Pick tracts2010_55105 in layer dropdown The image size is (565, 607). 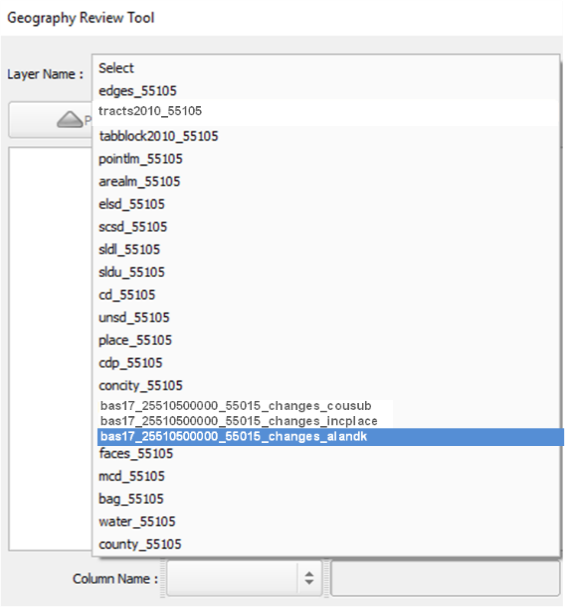[x=326, y=111]
